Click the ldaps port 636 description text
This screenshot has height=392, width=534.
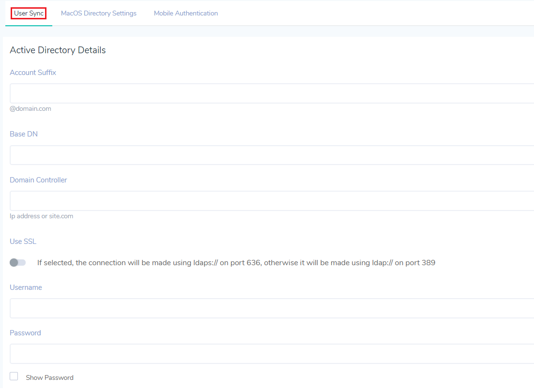[236, 263]
